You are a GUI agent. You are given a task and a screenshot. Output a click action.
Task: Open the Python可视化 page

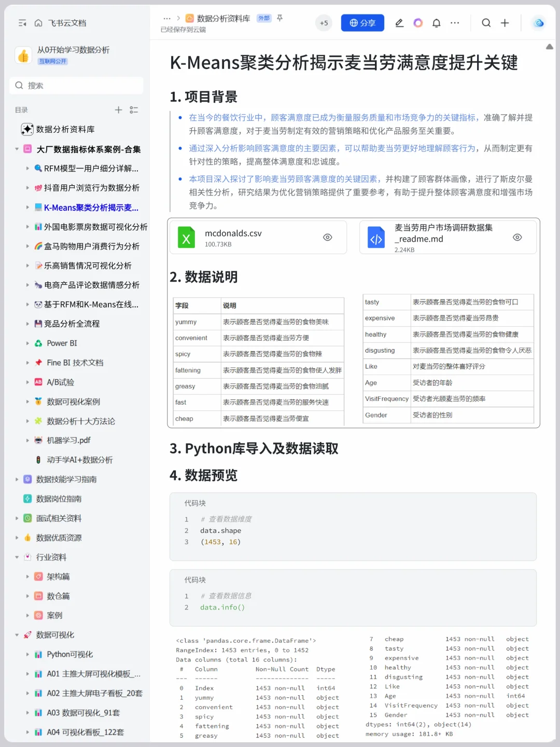[x=69, y=654]
